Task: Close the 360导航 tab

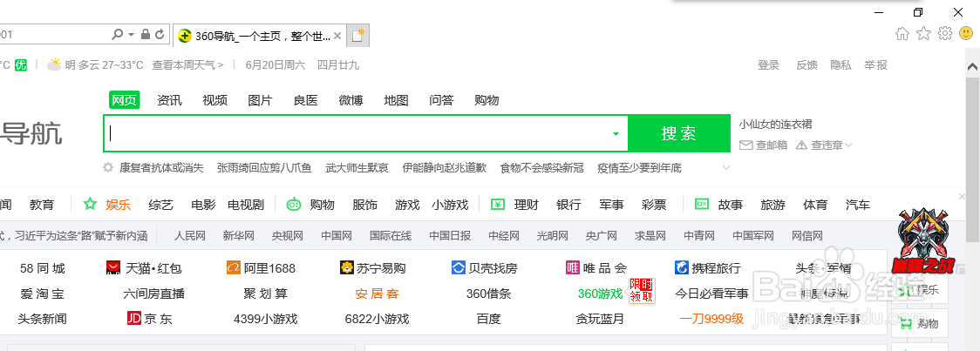Action: tap(337, 37)
